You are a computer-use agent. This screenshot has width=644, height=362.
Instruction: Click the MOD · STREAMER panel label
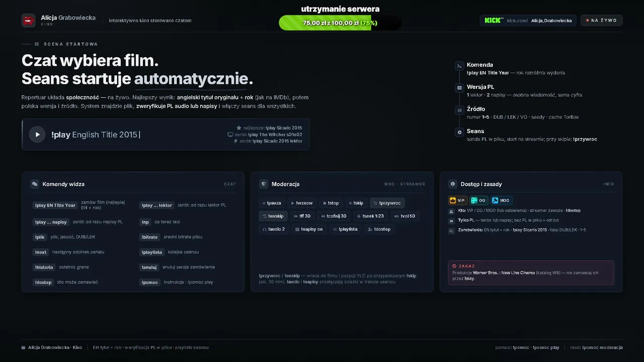[x=405, y=184]
